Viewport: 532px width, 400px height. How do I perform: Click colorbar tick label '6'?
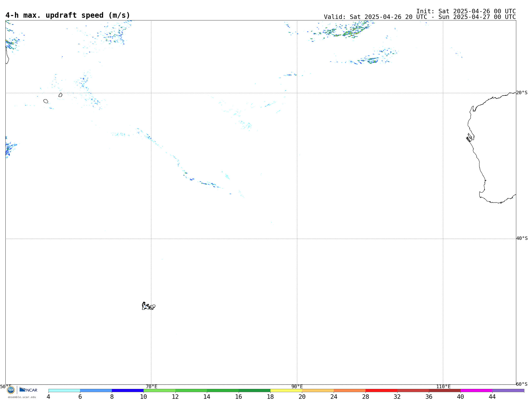coord(80,397)
